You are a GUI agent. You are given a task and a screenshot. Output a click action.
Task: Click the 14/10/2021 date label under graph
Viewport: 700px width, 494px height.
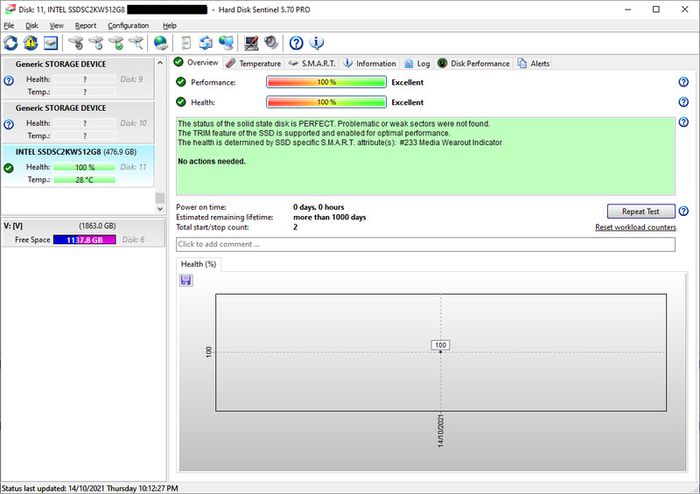tap(440, 431)
